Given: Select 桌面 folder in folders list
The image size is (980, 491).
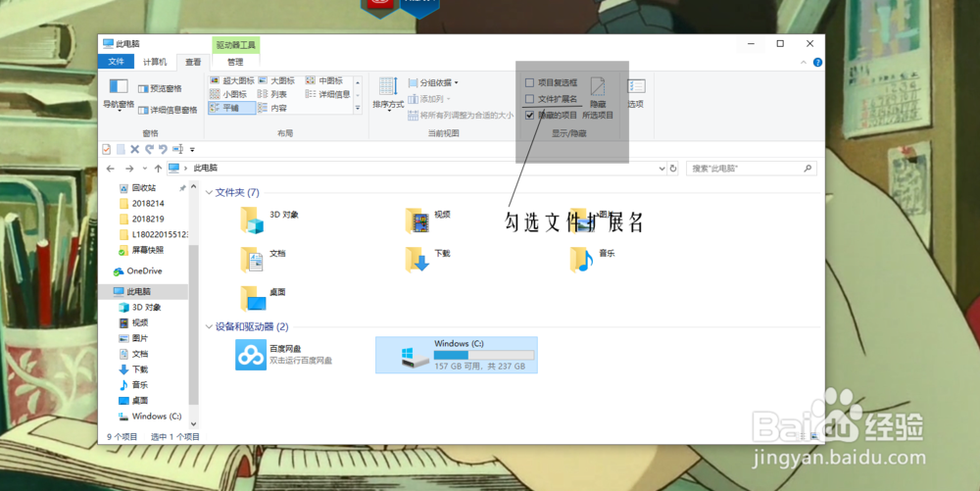Looking at the screenshot, I should tap(264, 298).
